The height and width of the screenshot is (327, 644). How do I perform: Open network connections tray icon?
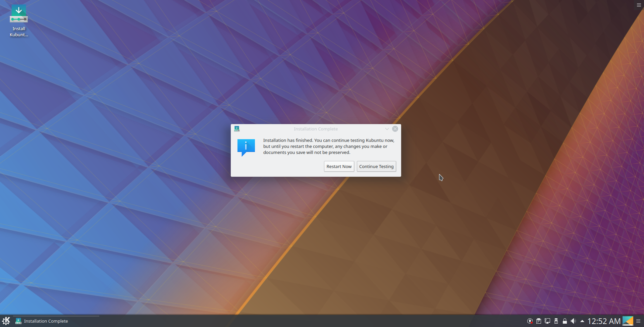[547, 321]
